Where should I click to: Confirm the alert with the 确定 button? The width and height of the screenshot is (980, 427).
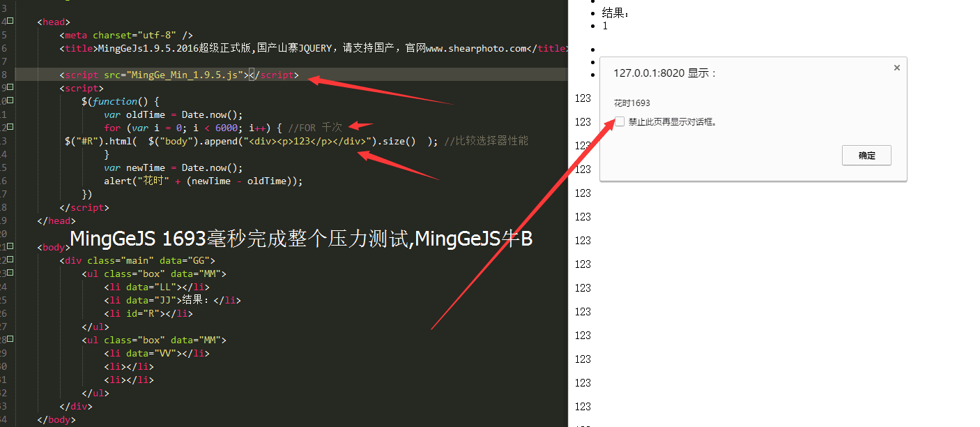pyautogui.click(x=866, y=156)
